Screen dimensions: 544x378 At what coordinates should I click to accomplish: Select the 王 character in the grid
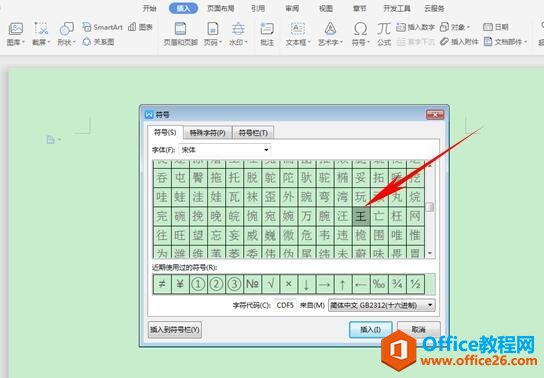[360, 216]
